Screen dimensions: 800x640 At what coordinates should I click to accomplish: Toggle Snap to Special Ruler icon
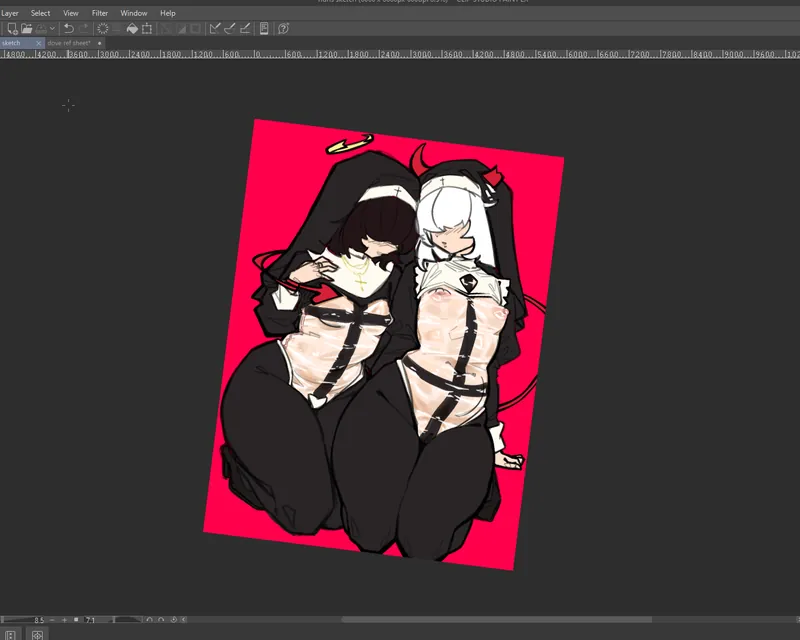tap(230, 29)
